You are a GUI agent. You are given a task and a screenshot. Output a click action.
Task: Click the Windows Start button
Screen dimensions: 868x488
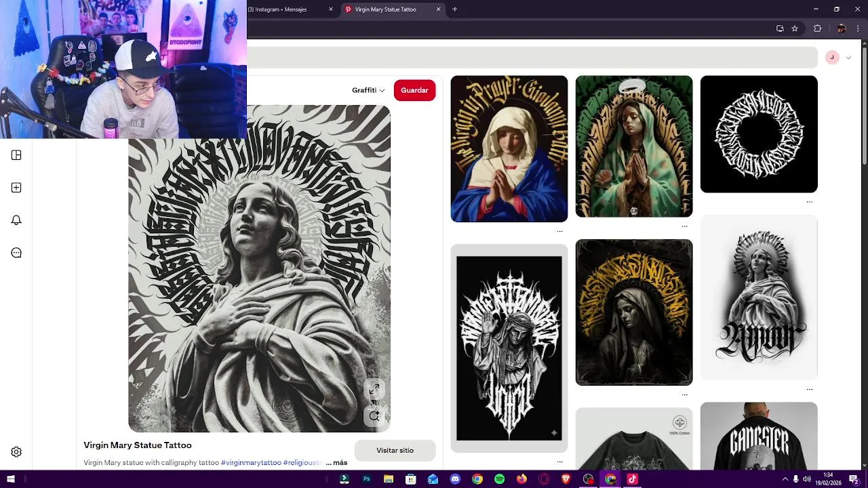pyautogui.click(x=11, y=479)
